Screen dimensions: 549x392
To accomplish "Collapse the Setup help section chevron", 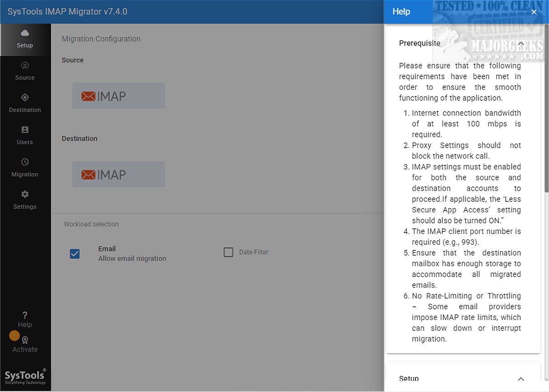I will 521,379.
